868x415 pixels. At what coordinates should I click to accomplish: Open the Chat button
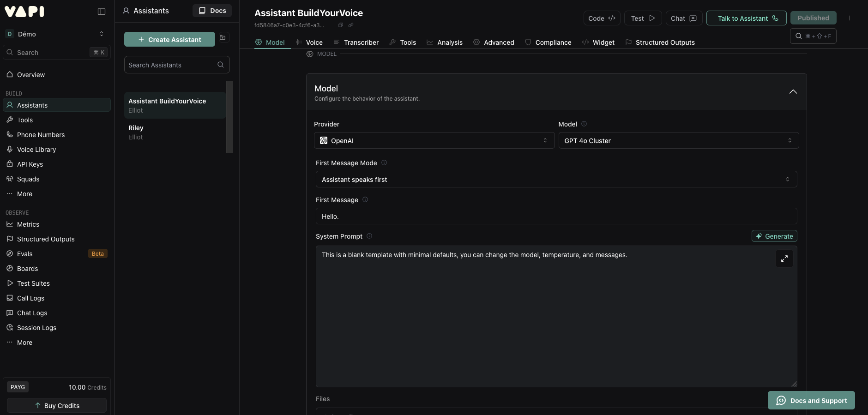tap(684, 18)
